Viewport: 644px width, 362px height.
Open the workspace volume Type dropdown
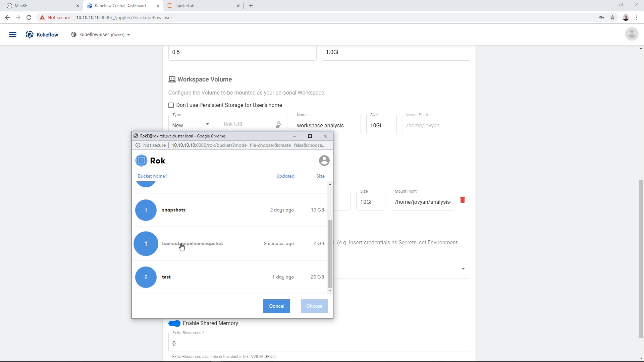[191, 124]
